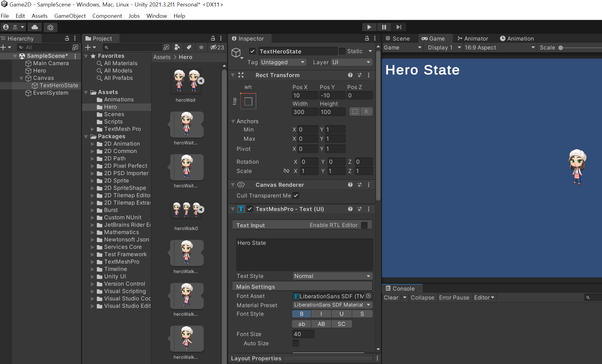The image size is (602, 364).
Task: Toggle hidden packages visibility count 23
Action: point(217,47)
